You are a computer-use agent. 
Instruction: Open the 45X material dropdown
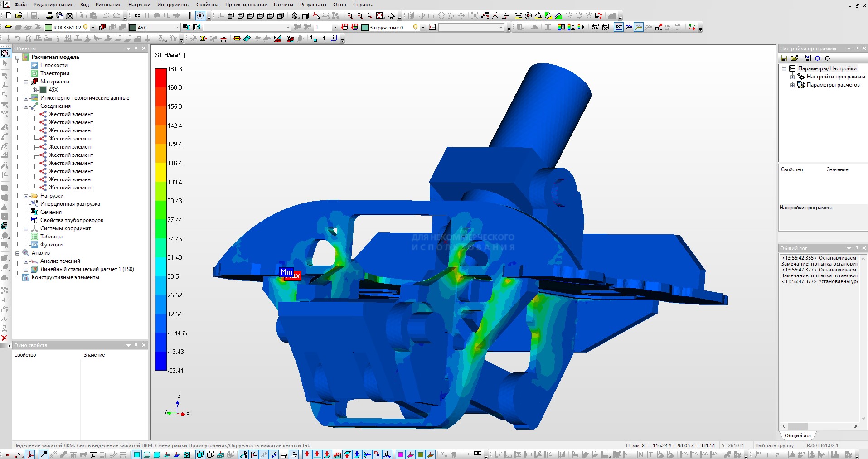(177, 28)
